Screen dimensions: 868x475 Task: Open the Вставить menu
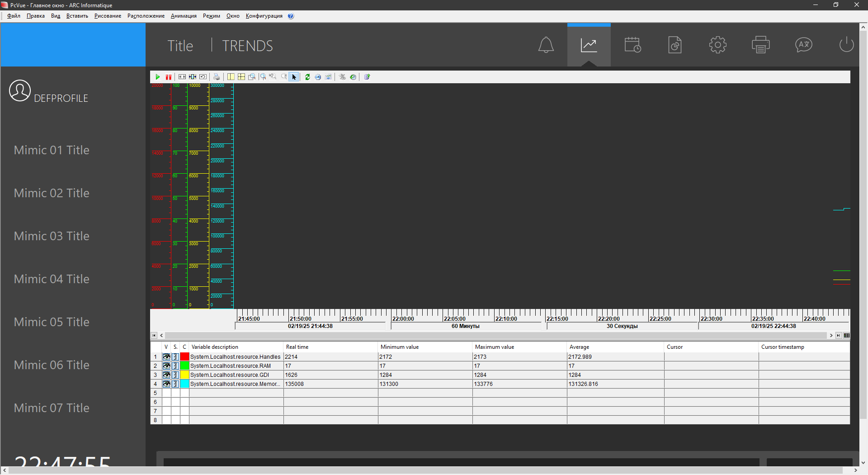77,16
